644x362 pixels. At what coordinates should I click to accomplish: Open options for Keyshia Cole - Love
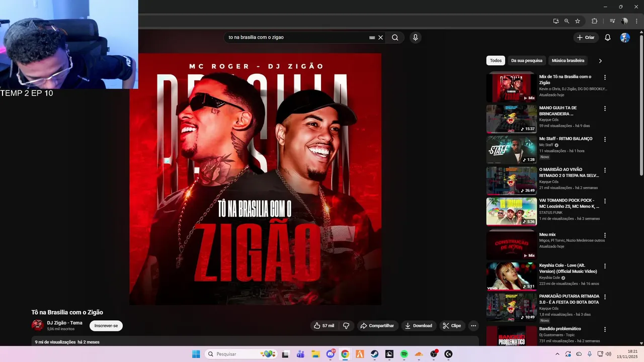(x=605, y=266)
